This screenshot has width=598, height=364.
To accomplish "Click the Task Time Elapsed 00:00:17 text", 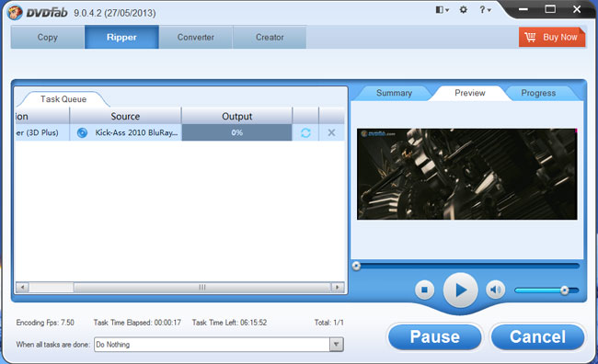I will coord(137,323).
